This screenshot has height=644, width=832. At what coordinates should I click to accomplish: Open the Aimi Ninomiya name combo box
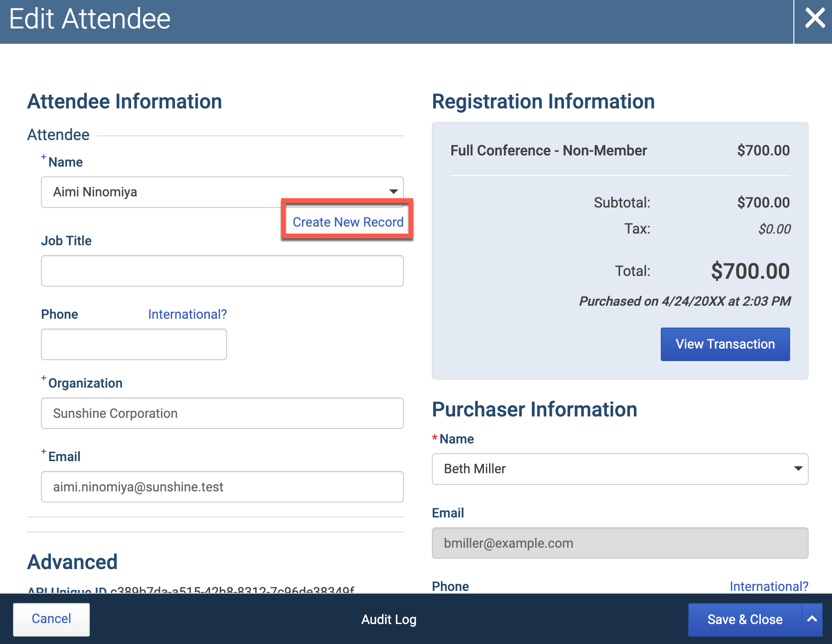[x=222, y=192]
